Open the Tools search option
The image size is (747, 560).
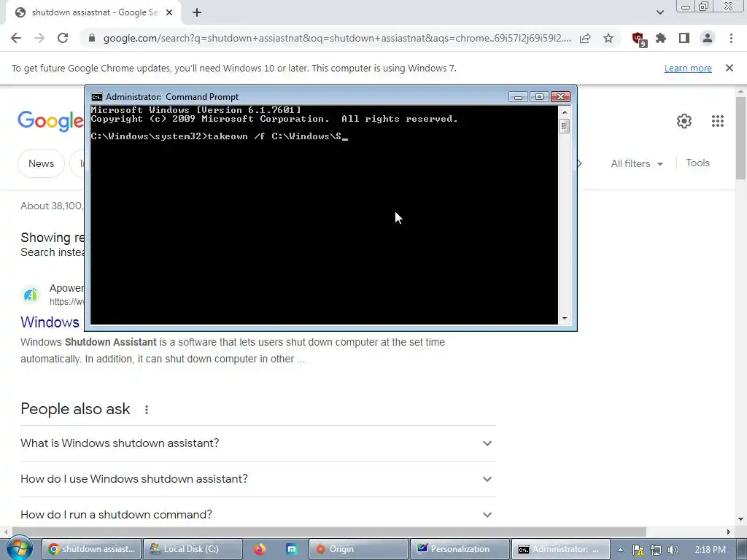click(697, 163)
